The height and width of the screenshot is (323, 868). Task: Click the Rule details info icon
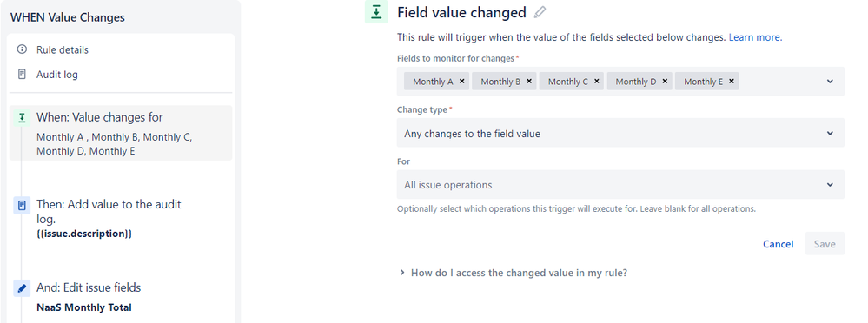coord(22,49)
